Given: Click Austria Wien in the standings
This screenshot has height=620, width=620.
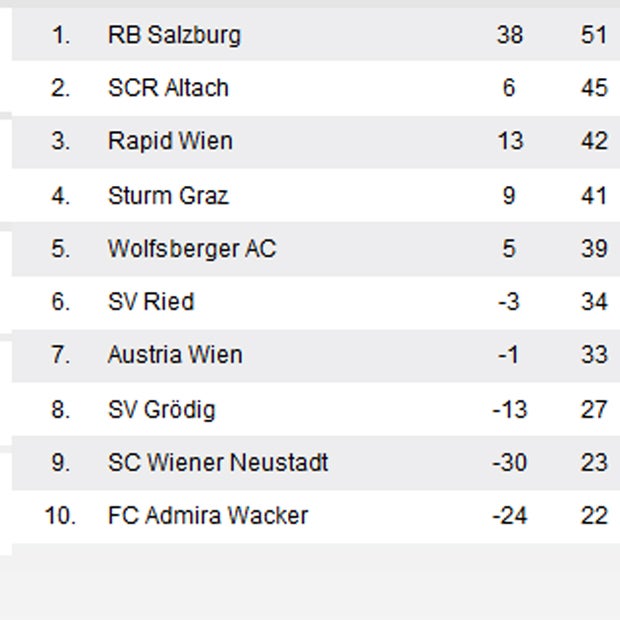Looking at the screenshot, I should pyautogui.click(x=175, y=355).
